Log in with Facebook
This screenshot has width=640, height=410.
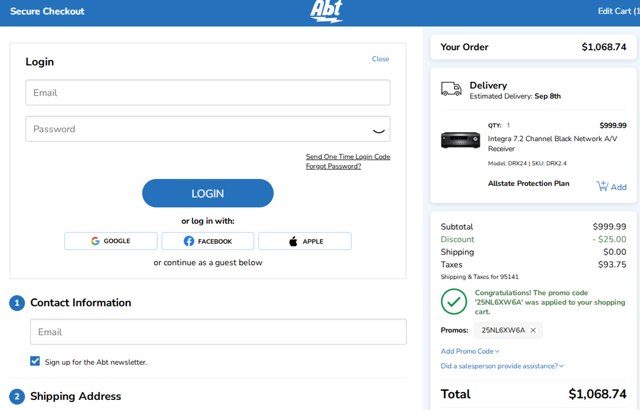(208, 241)
